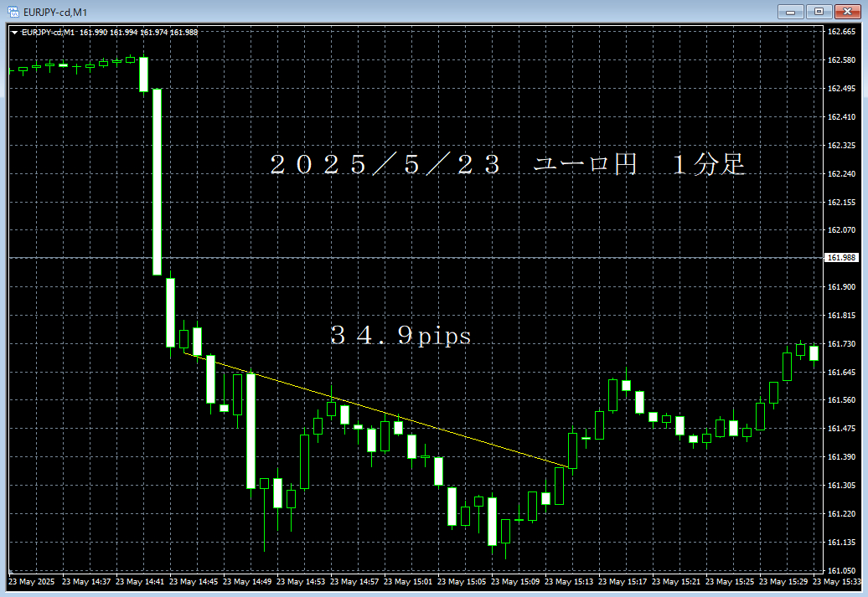The image size is (868, 597).
Task: Click the minimize window icon
Action: (x=788, y=12)
